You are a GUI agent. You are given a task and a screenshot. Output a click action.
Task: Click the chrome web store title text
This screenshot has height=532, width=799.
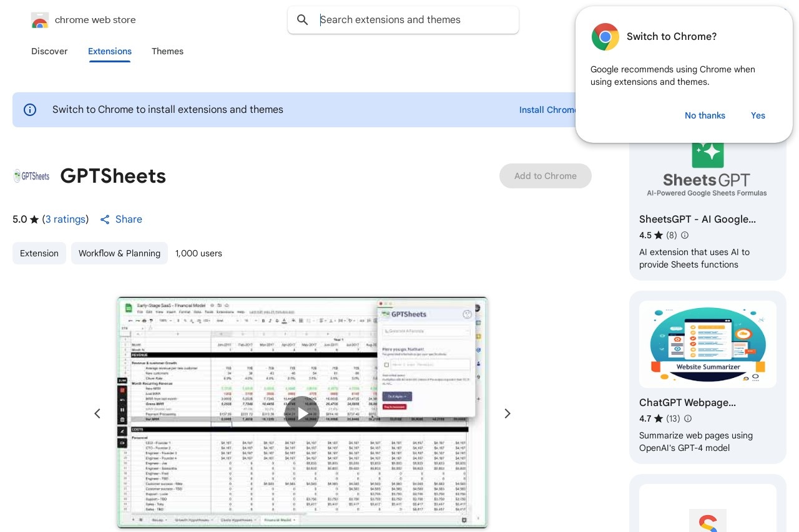pos(96,20)
